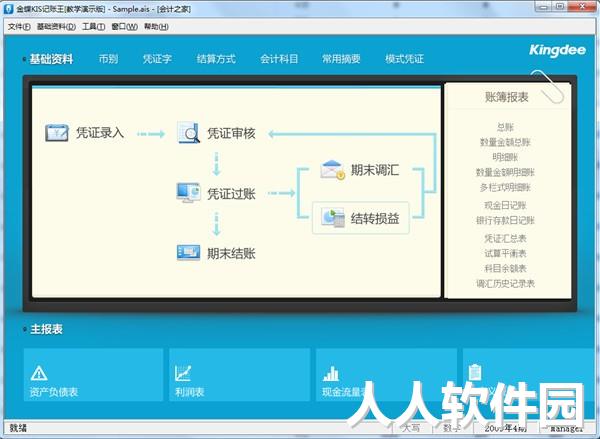This screenshot has width=600, height=439.
Task: Open 期末结账 period closing label
Action: pyautogui.click(x=231, y=253)
